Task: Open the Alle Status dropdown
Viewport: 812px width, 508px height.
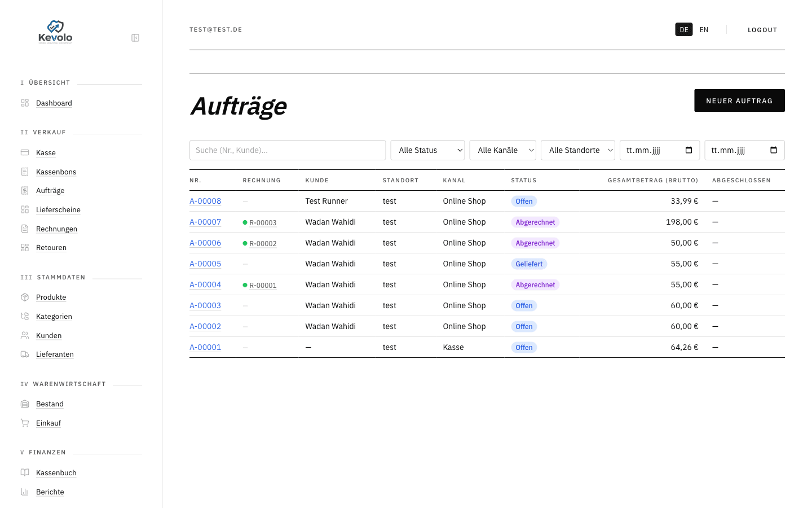Action: click(x=427, y=150)
